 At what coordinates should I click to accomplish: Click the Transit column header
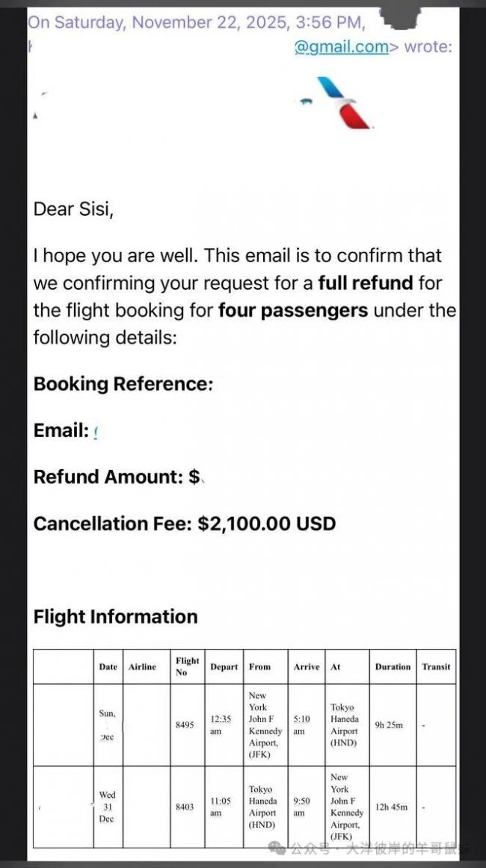coord(436,666)
